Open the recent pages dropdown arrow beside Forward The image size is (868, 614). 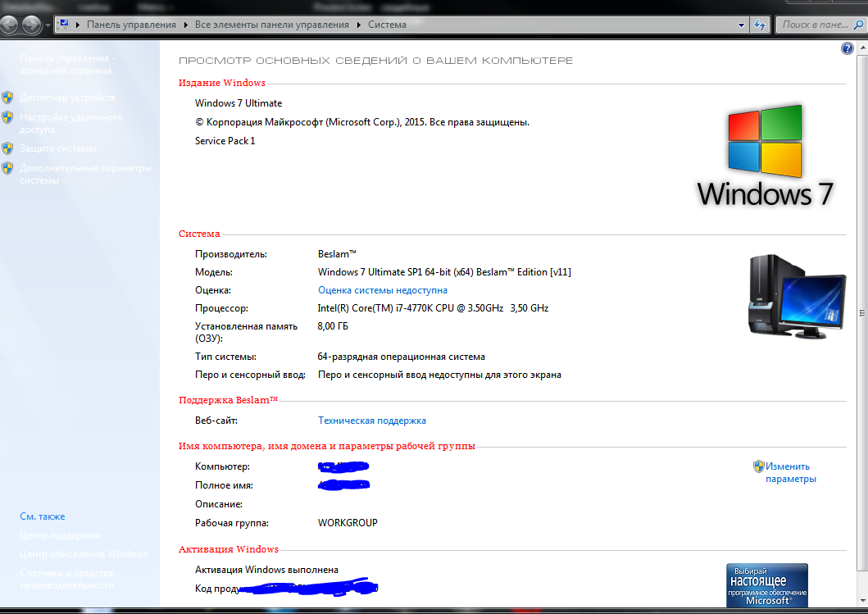point(48,25)
